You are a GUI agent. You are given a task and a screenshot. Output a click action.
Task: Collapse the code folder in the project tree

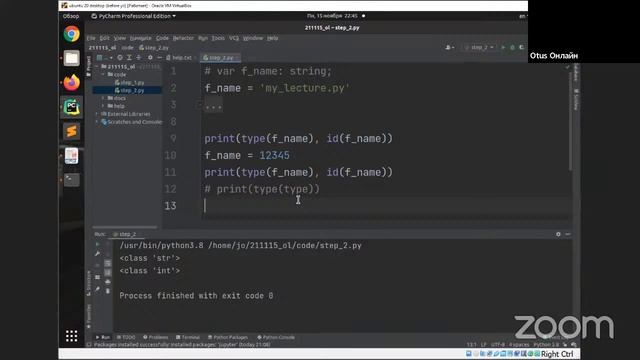[x=104, y=75]
